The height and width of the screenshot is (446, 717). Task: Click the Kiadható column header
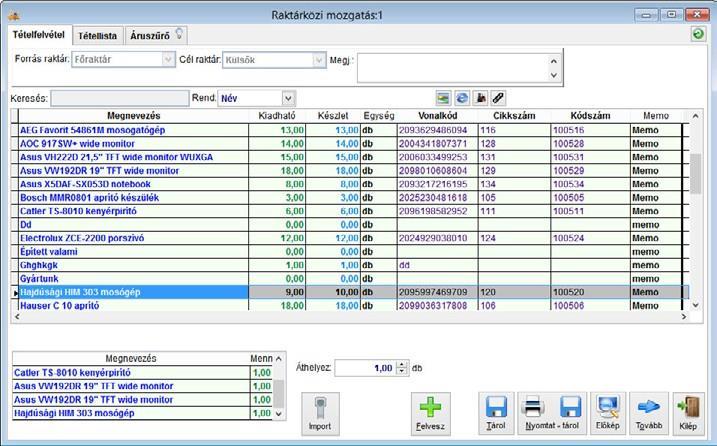point(277,116)
